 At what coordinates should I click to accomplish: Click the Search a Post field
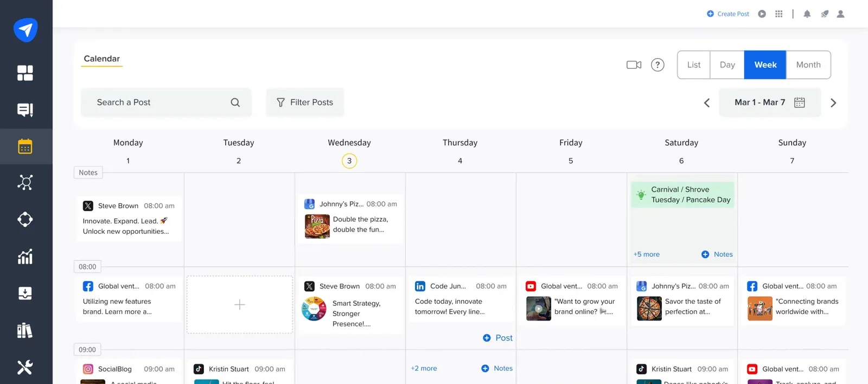(166, 103)
